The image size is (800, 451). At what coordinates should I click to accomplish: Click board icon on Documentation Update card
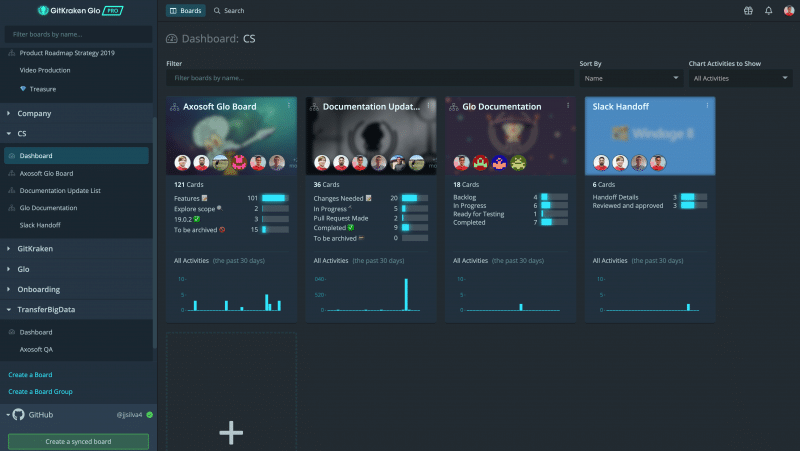tap(314, 107)
